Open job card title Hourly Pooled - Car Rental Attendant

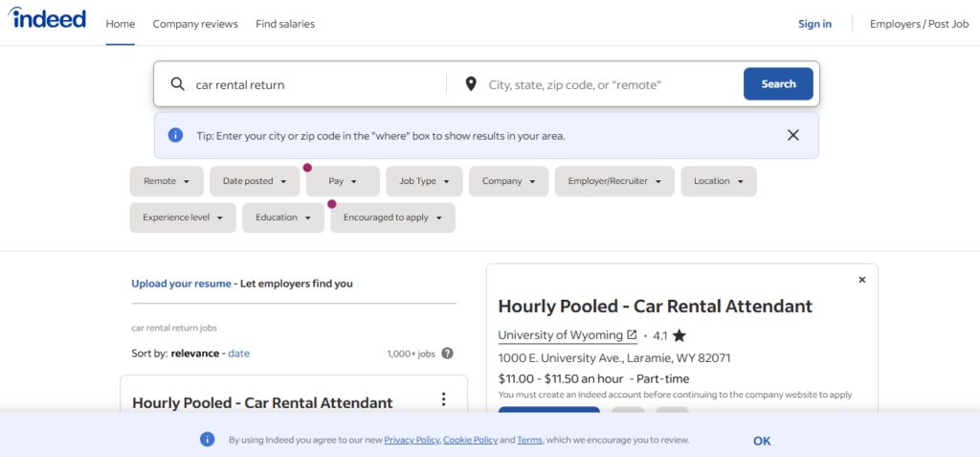(262, 402)
